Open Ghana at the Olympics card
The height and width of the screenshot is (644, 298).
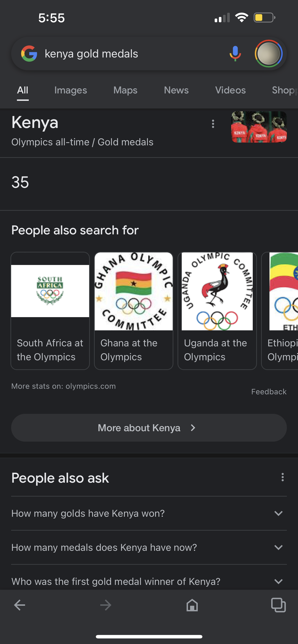pos(134,311)
